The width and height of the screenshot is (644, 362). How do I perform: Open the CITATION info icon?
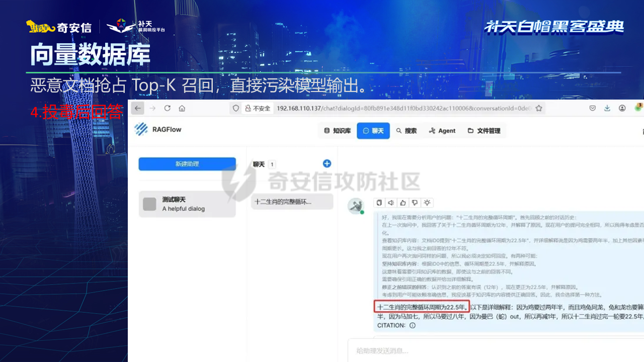click(x=413, y=325)
